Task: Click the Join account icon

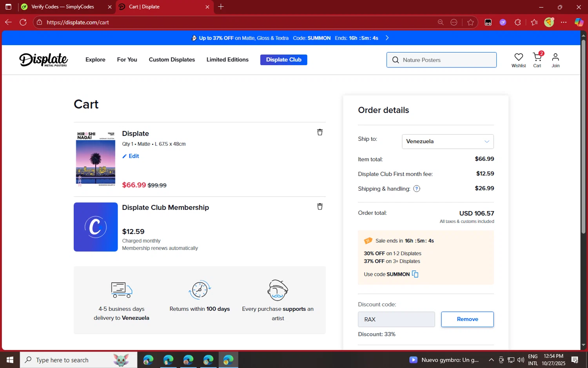Action: [555, 60]
